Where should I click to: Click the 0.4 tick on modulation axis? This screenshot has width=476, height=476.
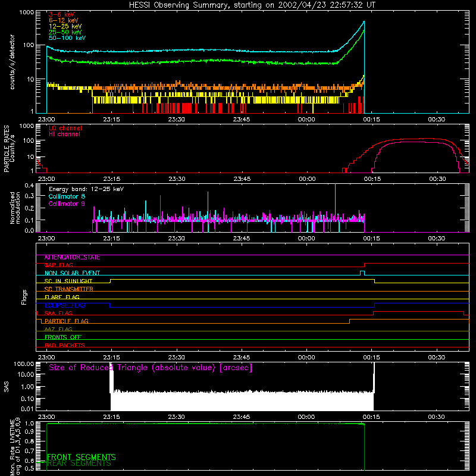point(29,186)
